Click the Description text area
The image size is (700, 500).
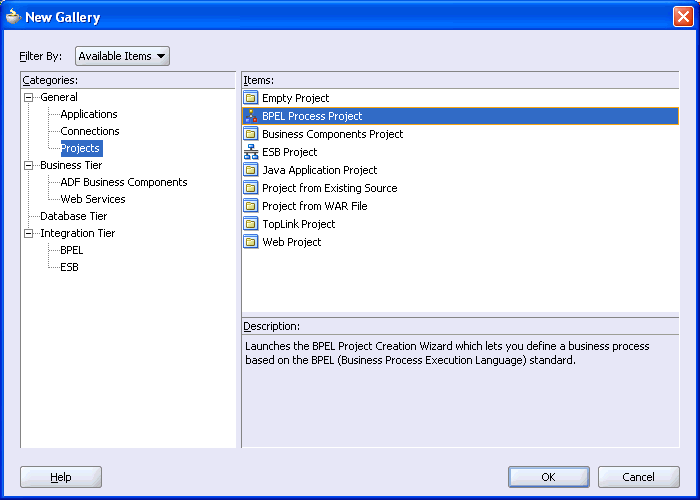pyautogui.click(x=460, y=391)
